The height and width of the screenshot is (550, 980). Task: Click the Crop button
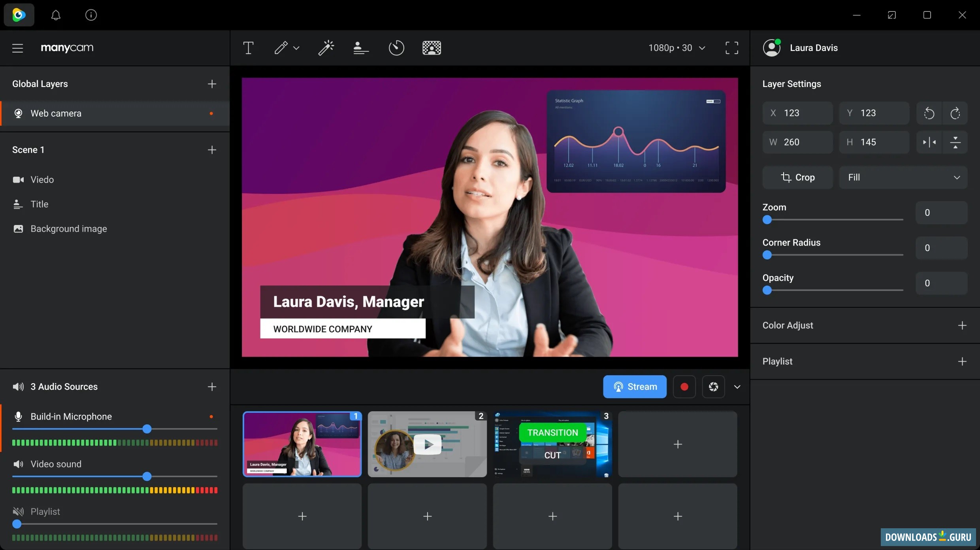797,178
